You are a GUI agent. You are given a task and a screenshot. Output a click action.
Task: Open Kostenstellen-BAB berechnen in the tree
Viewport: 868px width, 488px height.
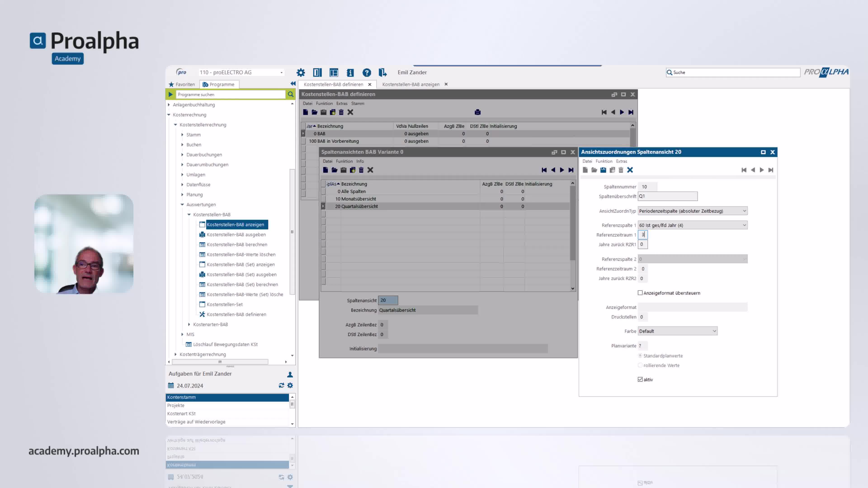pos(237,244)
